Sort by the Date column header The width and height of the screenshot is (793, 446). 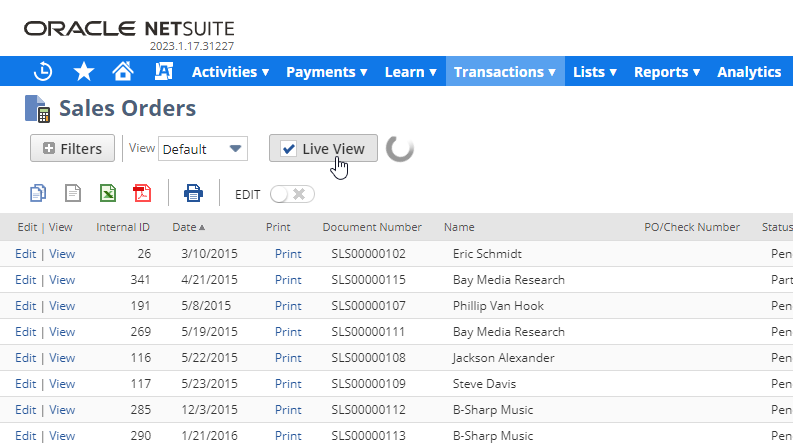[x=188, y=227]
